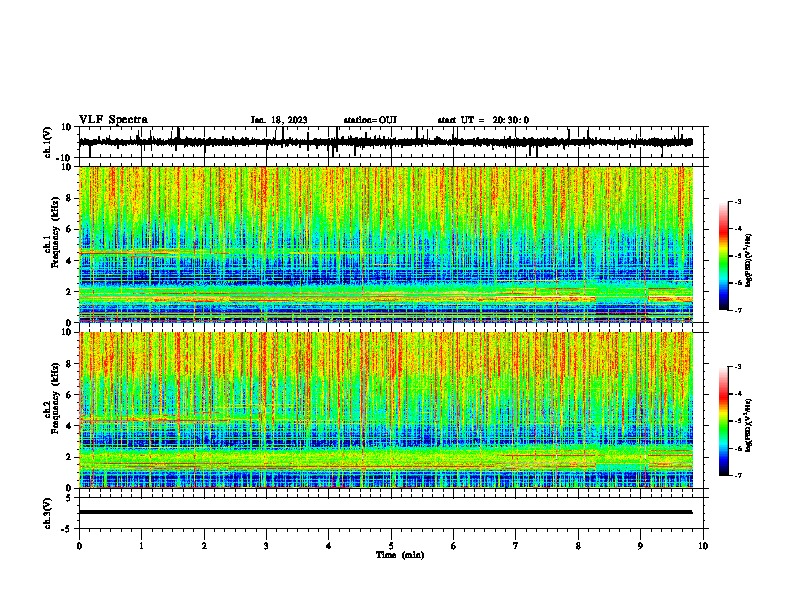The image size is (792, 612).
Task: Click time axis tick label "5"
Action: pos(391,546)
